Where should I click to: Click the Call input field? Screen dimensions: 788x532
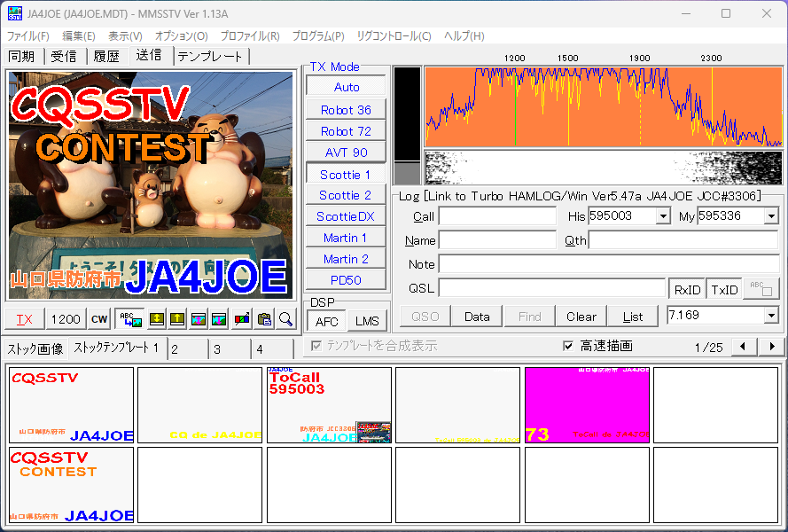497,216
